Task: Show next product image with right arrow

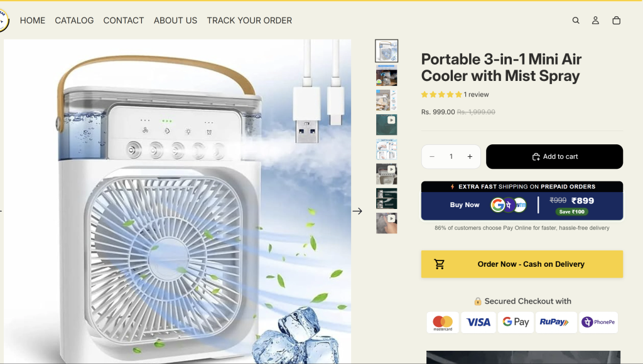Action: point(357,211)
